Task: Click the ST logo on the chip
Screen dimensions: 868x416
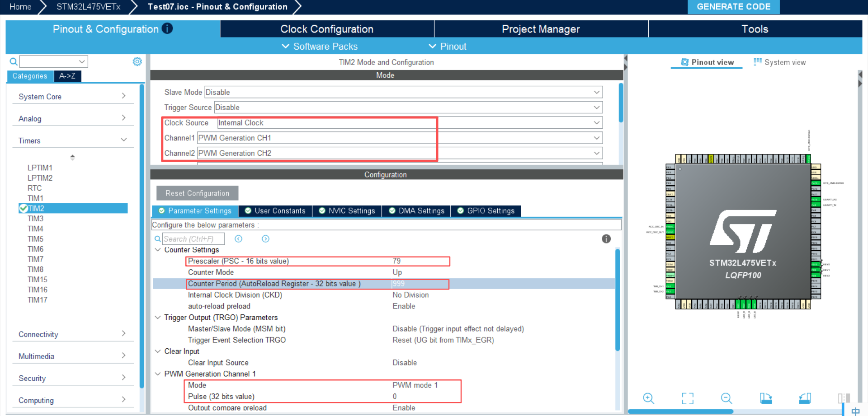Action: pyautogui.click(x=742, y=231)
